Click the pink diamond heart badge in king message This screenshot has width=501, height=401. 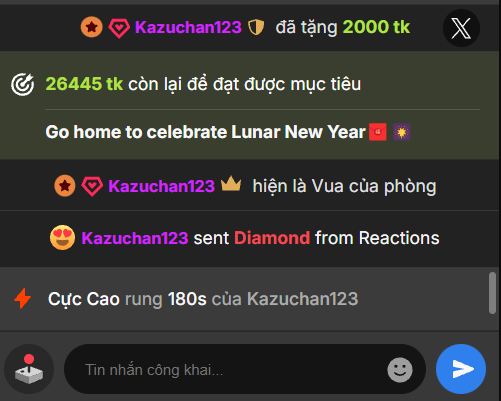point(92,187)
